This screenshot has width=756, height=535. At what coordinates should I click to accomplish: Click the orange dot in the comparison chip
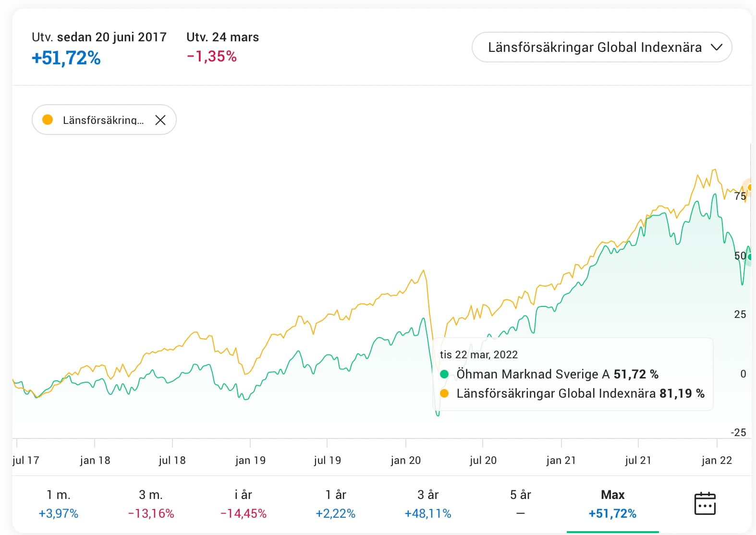[48, 120]
